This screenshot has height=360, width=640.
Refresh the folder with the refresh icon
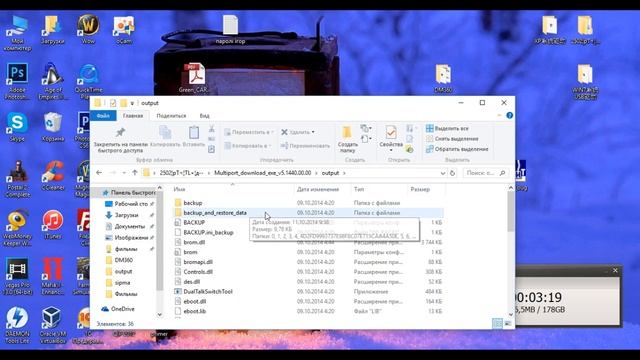452,173
